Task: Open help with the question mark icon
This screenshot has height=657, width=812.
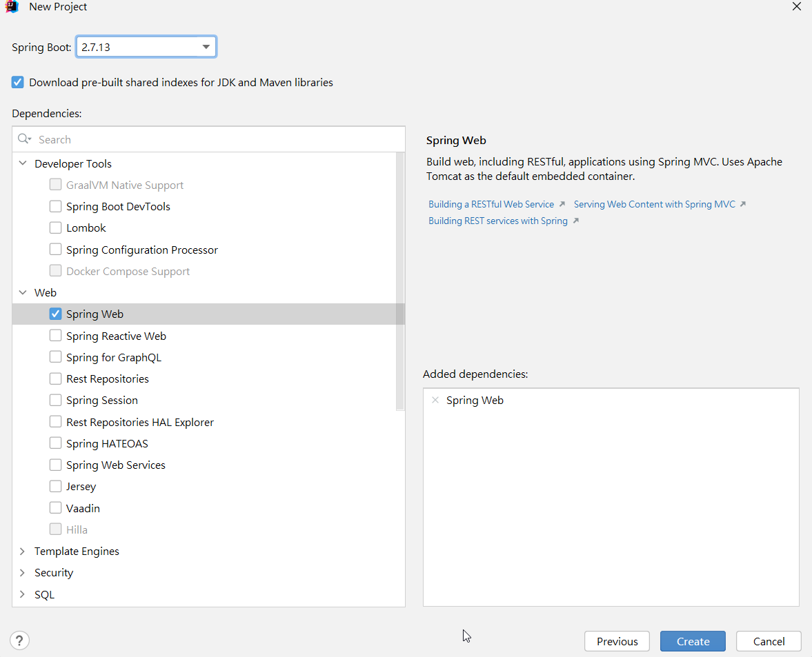Action: [19, 640]
